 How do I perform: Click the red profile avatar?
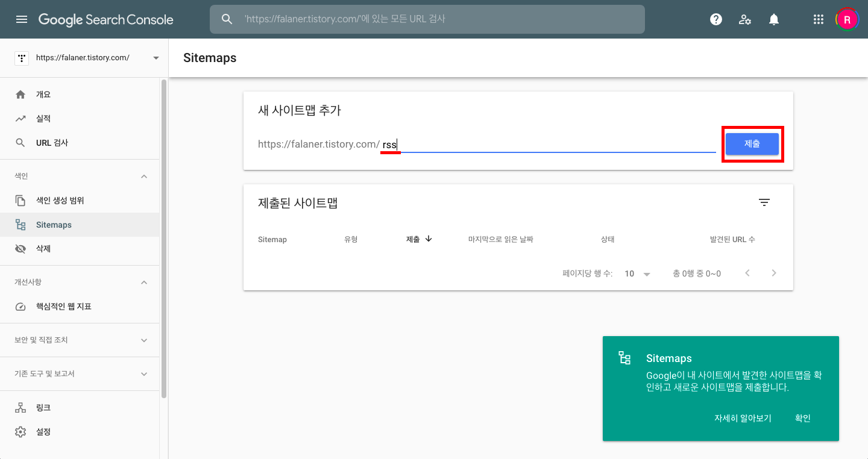click(847, 19)
